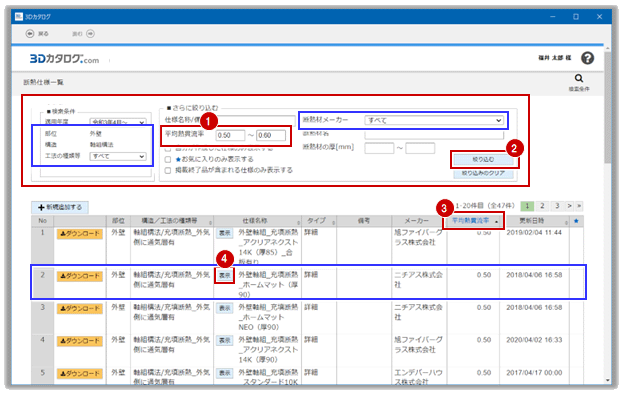Click the 3Dカタログ.com logo
623x394 pixels.
[x=64, y=59]
